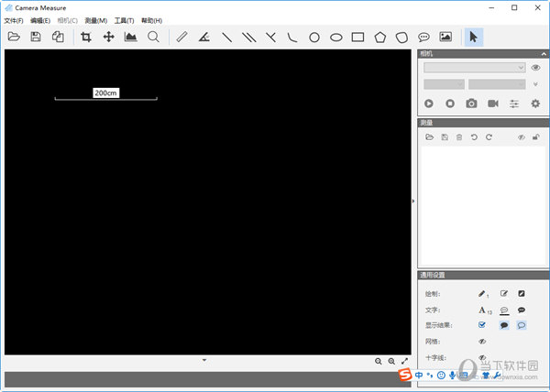The image size is (550, 392).
Task: Open the right camera resolution combo box
Action: click(497, 84)
